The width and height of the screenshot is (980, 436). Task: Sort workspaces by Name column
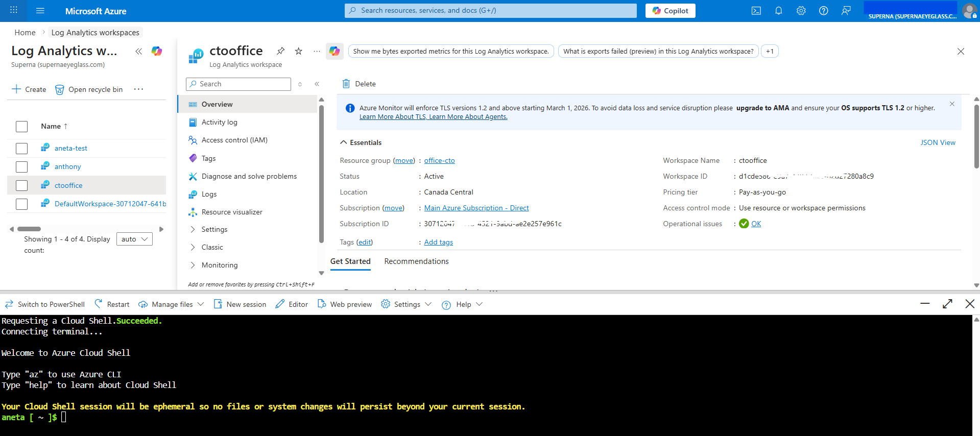tap(54, 126)
